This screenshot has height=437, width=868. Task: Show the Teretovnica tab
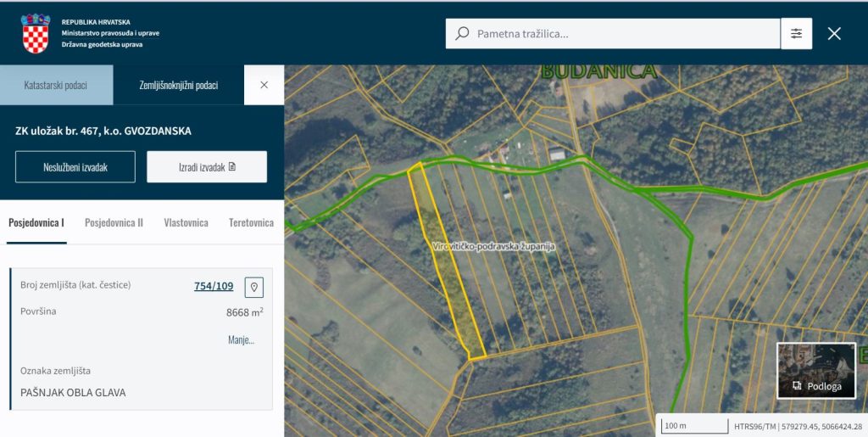[251, 223]
